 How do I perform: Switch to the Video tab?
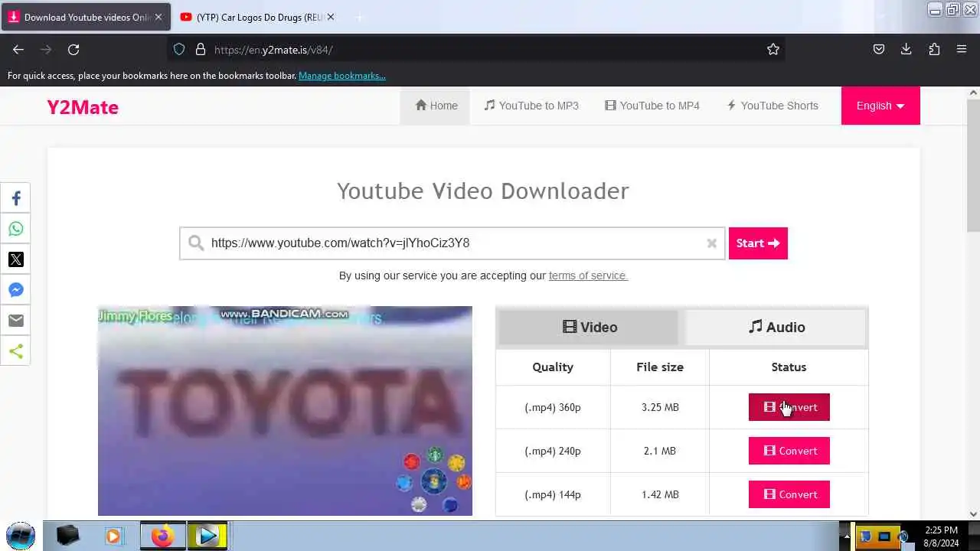point(590,328)
